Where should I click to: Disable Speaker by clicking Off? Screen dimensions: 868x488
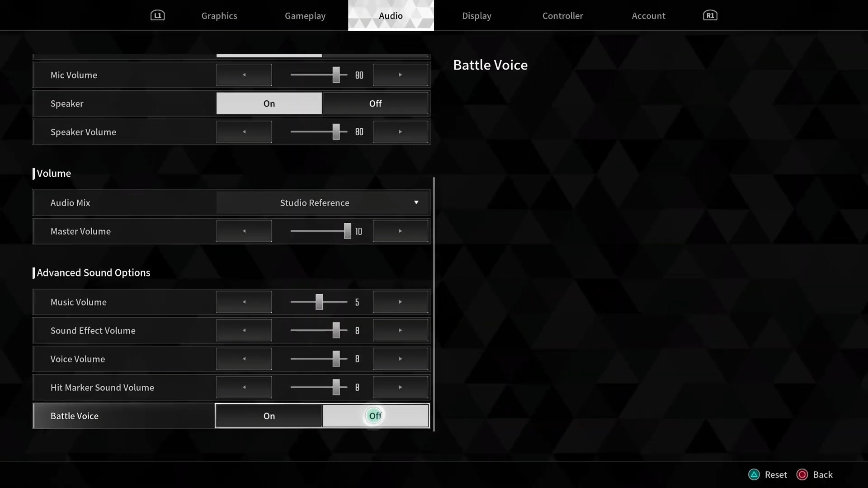(x=375, y=103)
